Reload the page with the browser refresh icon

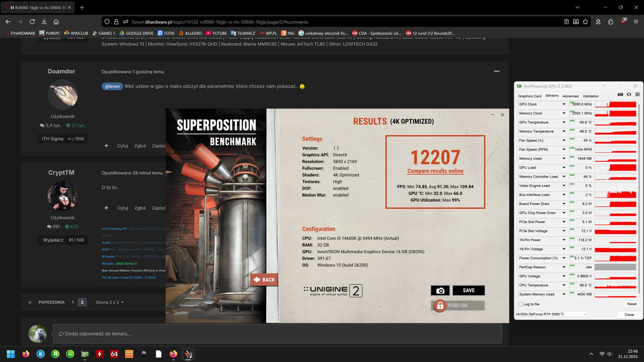[32, 22]
